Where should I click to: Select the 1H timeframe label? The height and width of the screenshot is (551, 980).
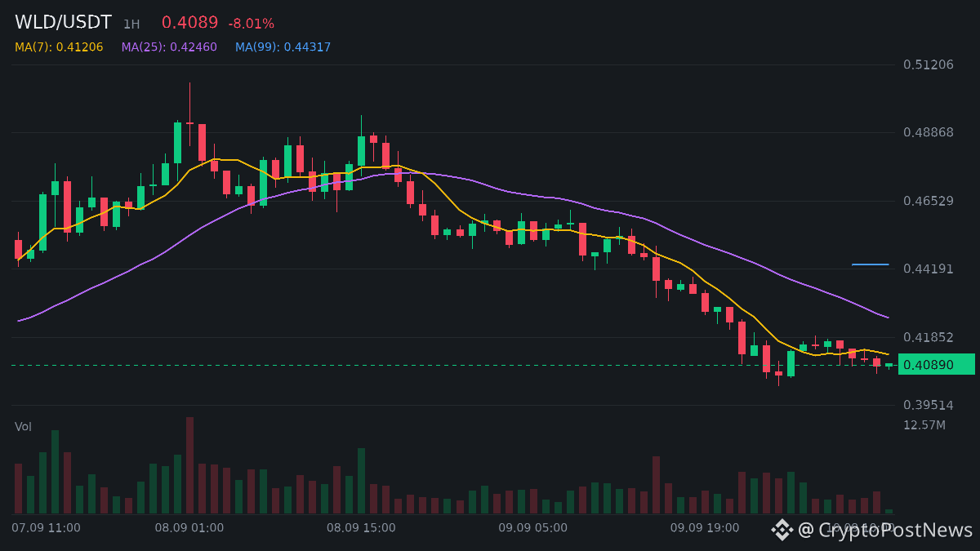131,24
